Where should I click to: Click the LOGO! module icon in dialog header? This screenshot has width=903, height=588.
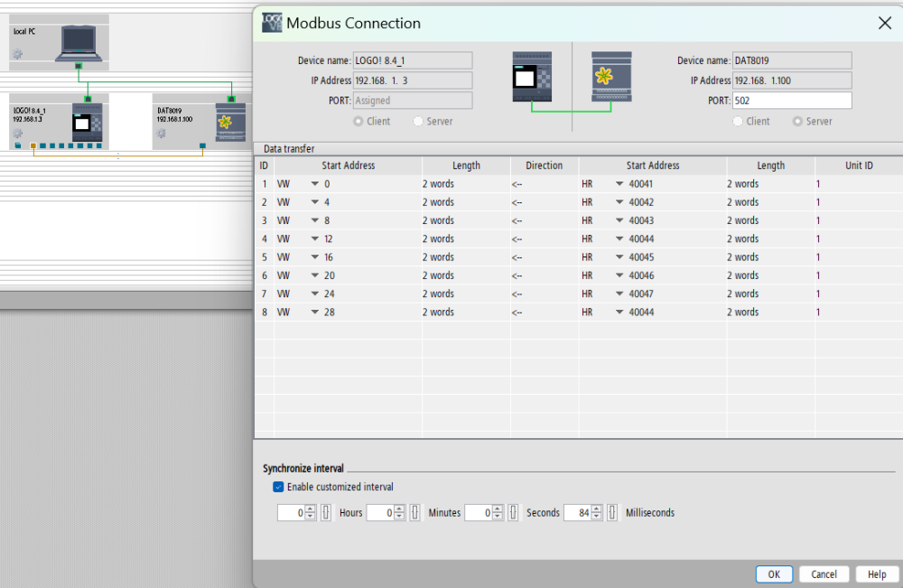(531, 77)
